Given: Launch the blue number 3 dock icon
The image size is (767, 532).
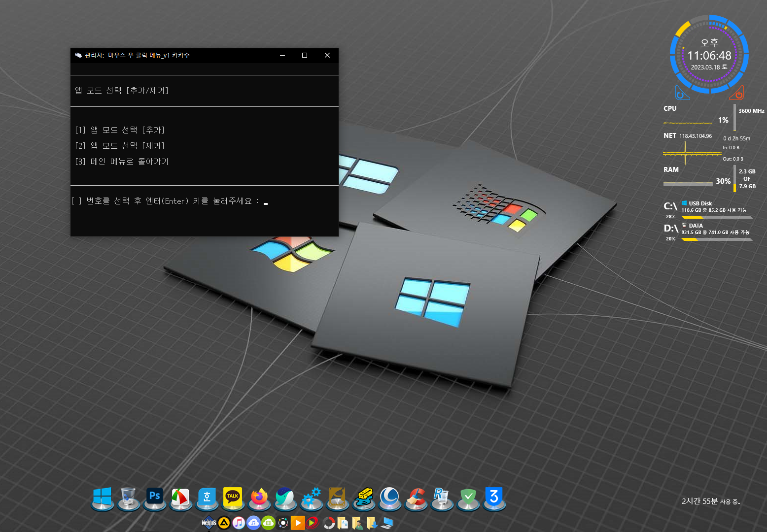Looking at the screenshot, I should click(x=494, y=499).
